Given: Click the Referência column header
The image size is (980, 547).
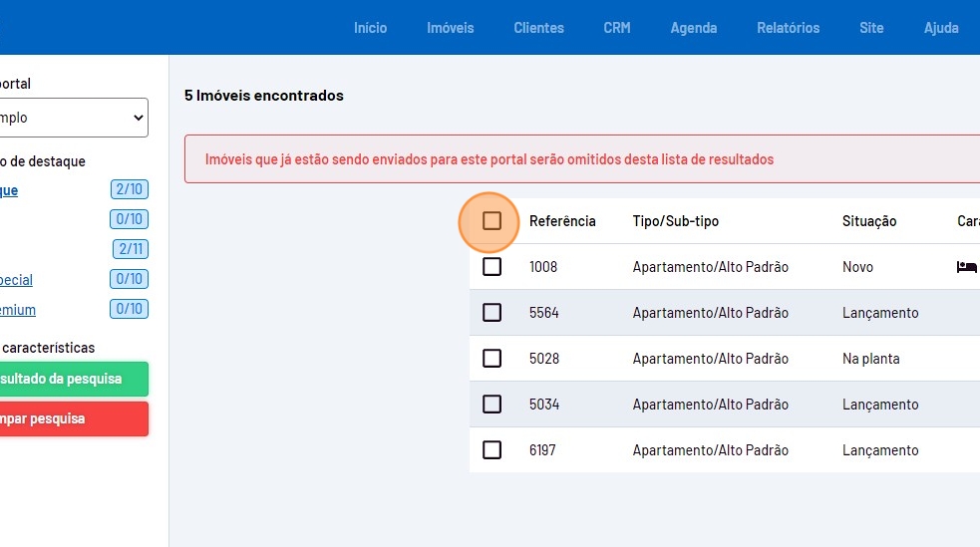Looking at the screenshot, I should coord(562,221).
